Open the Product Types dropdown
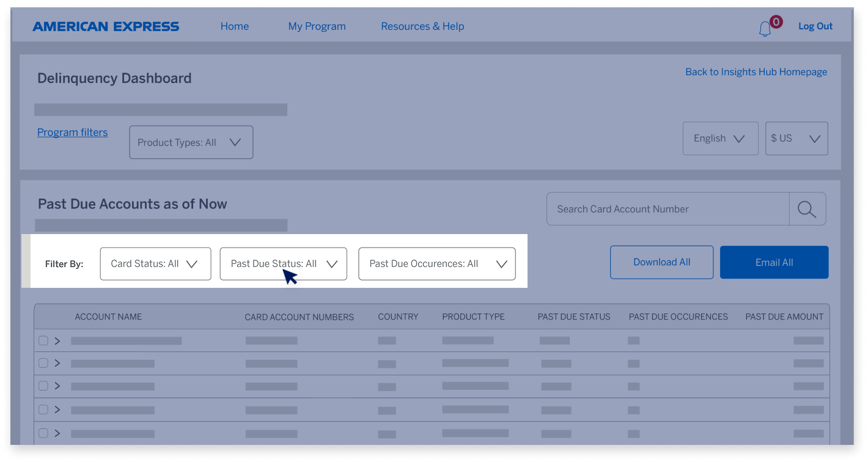This screenshot has height=462, width=868. 191,142
